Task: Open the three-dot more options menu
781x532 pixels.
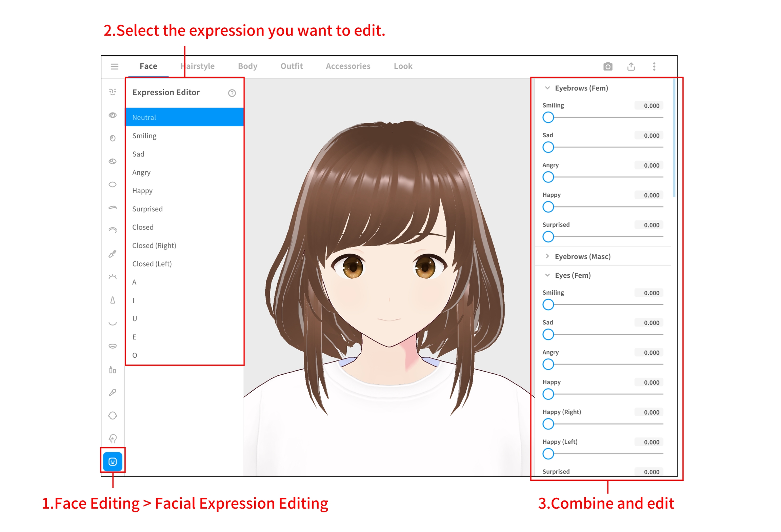Action: coord(654,66)
